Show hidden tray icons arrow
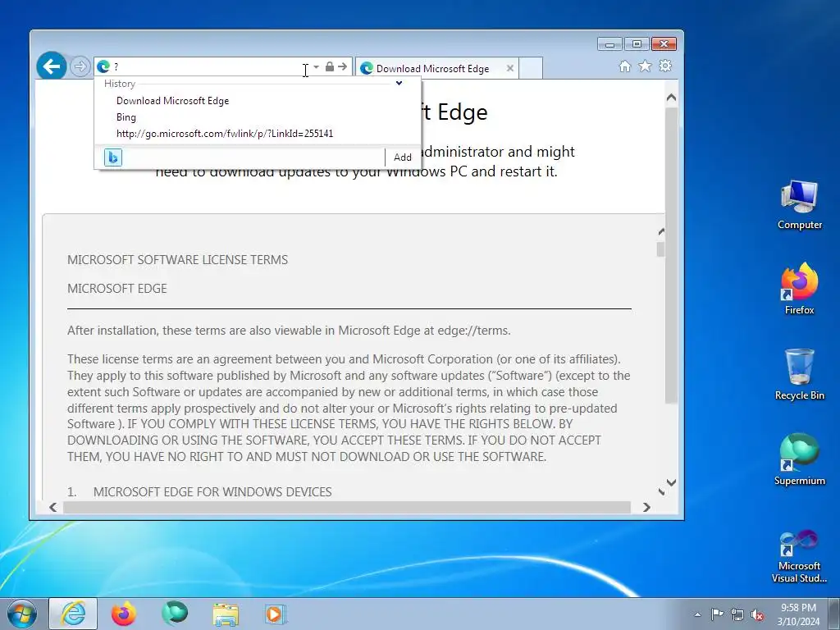The image size is (840, 630). 697,614
